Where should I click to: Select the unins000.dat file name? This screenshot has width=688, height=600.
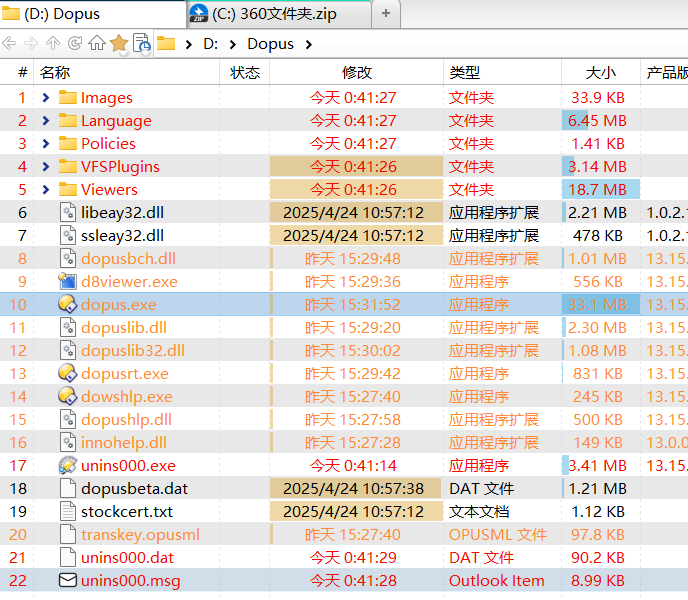(127, 557)
